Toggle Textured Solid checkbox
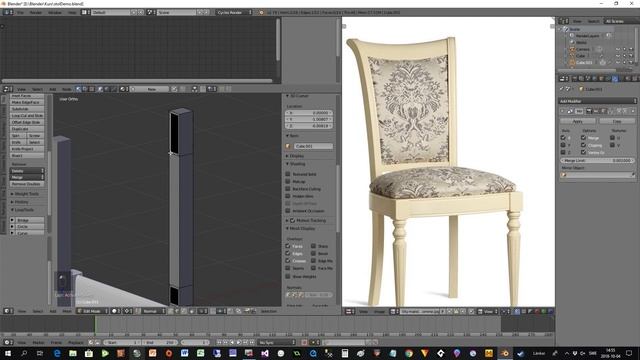This screenshot has height=360, width=640. pos(288,174)
